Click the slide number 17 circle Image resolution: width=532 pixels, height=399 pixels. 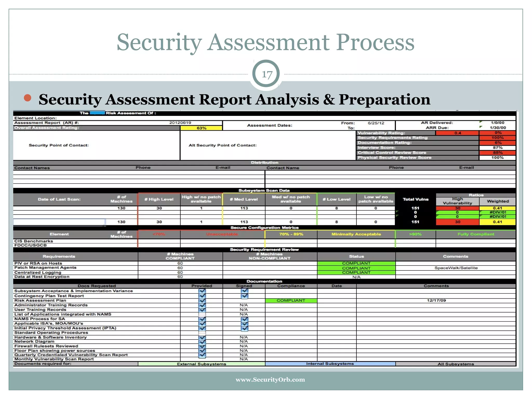266,74
